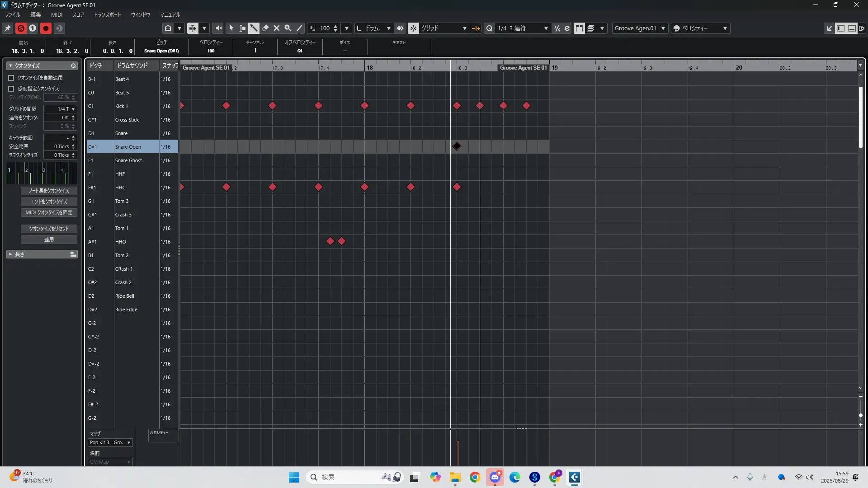Select the Mute tool
This screenshot has width=868, height=488.
(277, 28)
